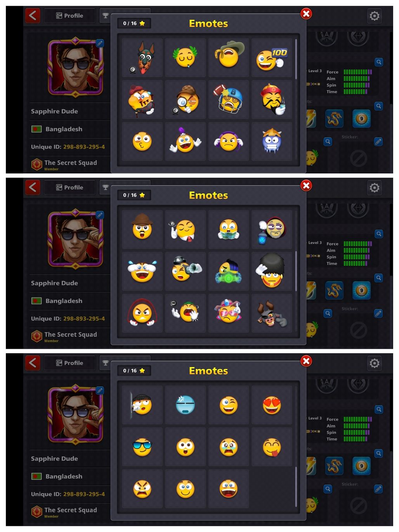Click scrollbar beside the heart eyes emote
The image size is (399, 532).
[296, 487]
